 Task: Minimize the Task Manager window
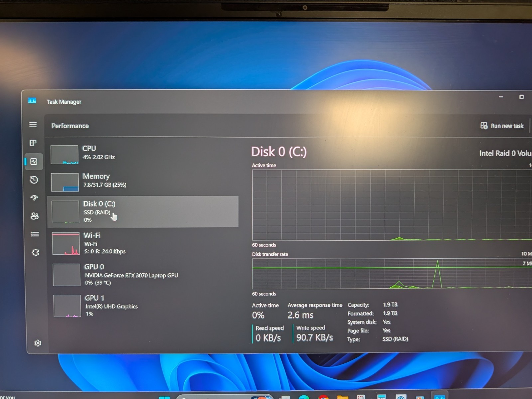(501, 97)
